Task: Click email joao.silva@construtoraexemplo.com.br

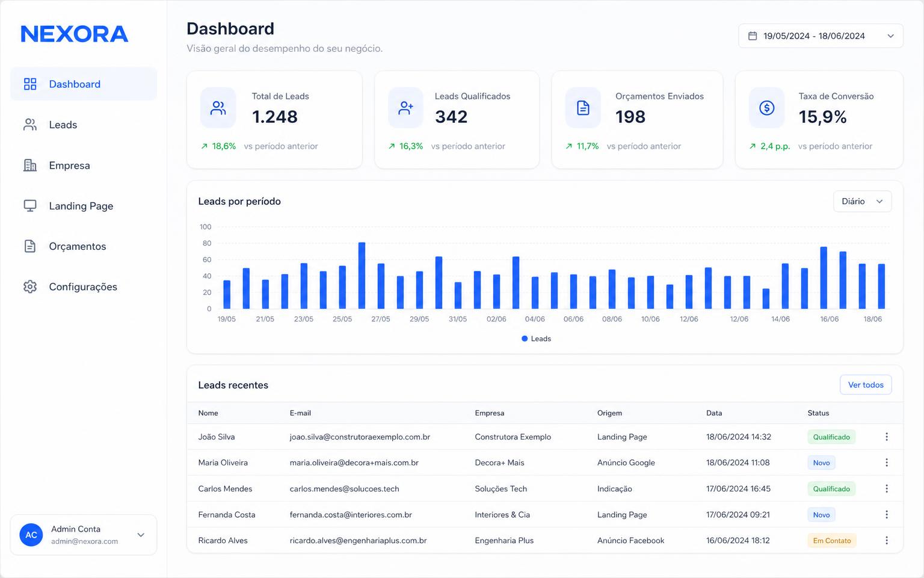Action: (360, 437)
